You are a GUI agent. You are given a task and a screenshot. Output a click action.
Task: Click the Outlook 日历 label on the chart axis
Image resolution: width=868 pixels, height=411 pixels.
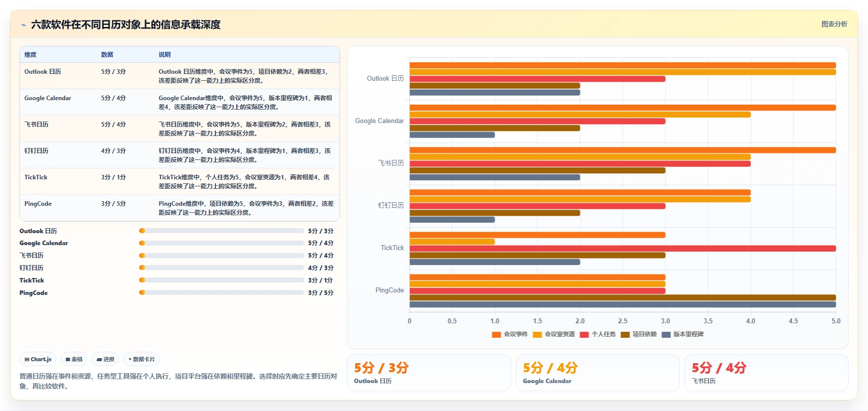[385, 79]
